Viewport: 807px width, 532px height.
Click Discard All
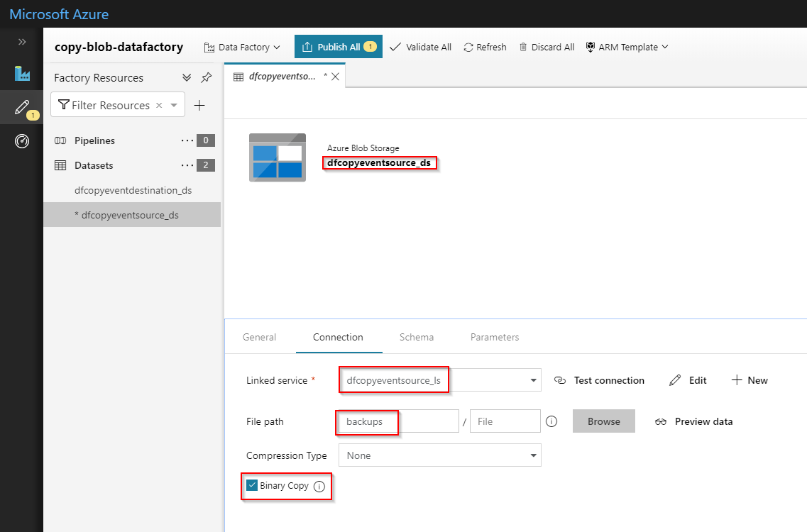tap(546, 47)
